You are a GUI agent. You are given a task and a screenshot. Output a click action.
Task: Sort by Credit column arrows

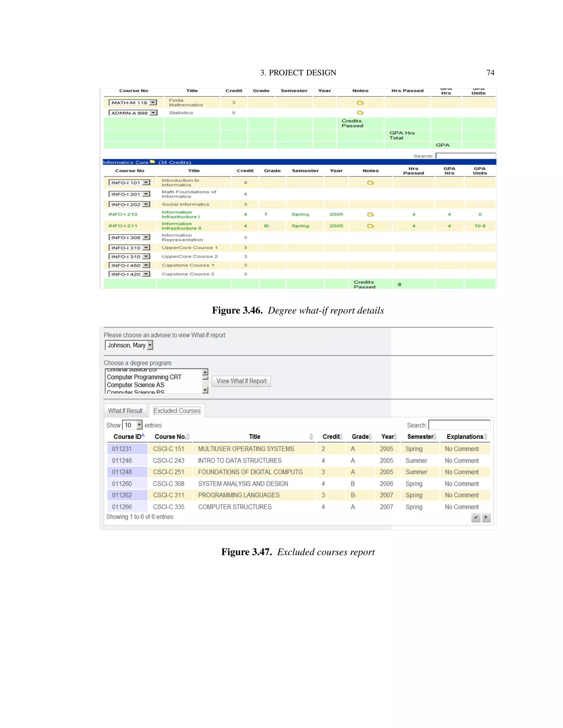click(x=341, y=437)
